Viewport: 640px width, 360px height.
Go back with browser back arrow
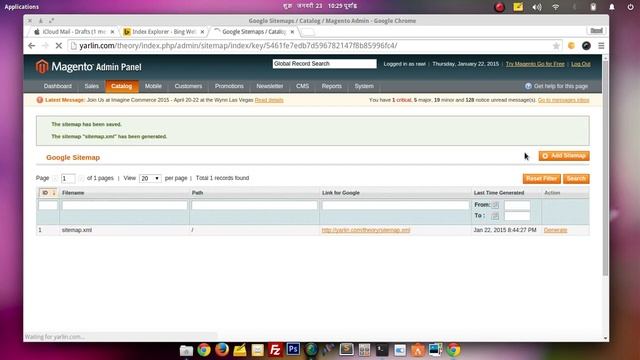coord(31,46)
